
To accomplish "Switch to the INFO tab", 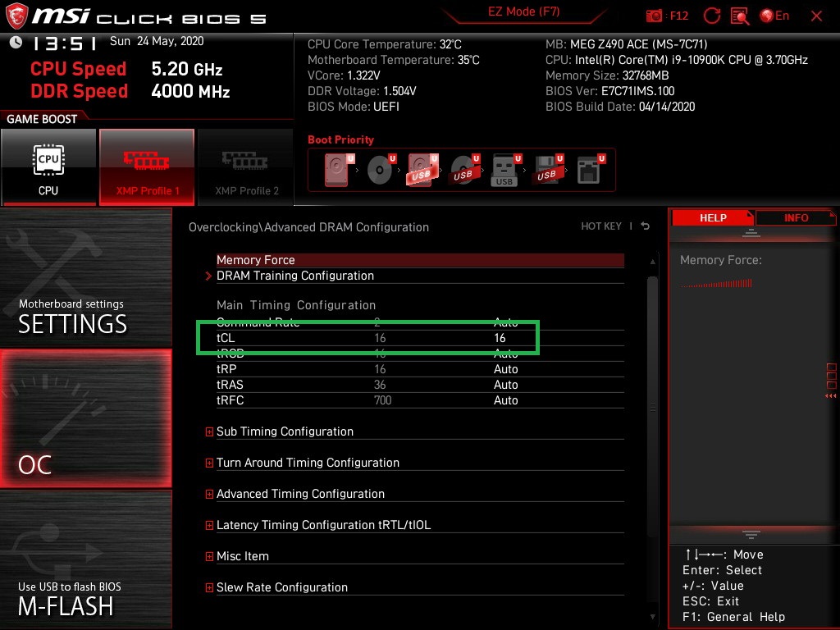I will click(x=796, y=218).
